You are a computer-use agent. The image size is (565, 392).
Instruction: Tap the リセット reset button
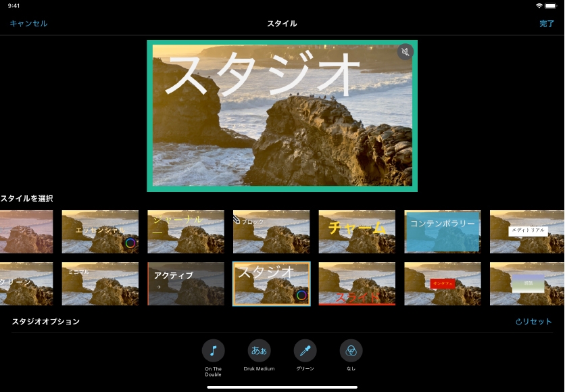(534, 322)
